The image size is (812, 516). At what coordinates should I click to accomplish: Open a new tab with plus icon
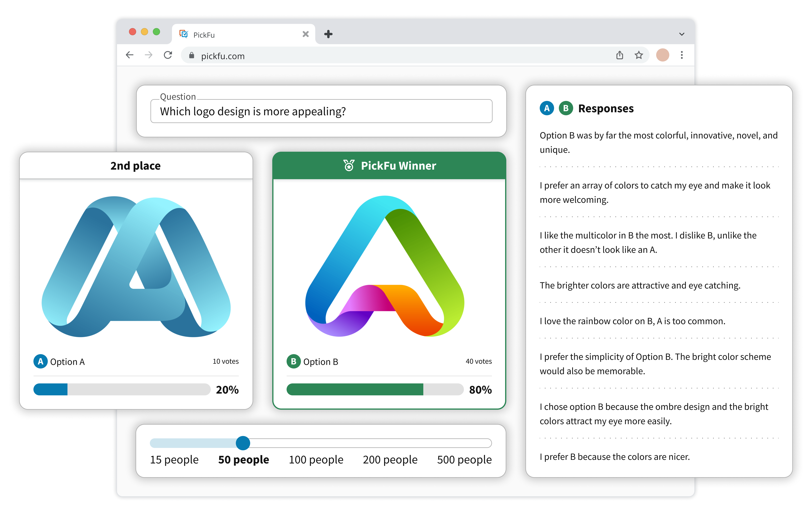coord(328,34)
